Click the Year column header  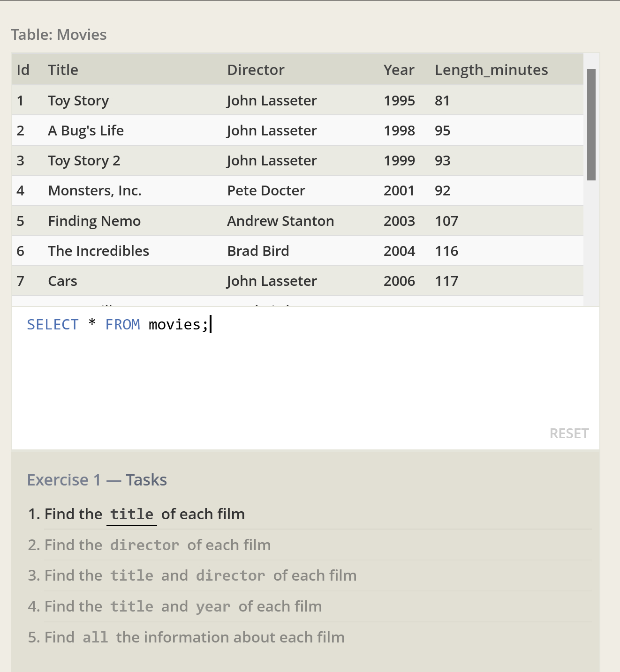click(399, 70)
